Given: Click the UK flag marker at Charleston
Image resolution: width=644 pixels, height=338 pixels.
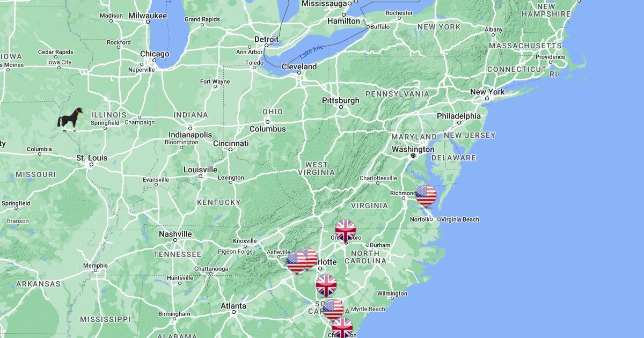Looking at the screenshot, I should 342,328.
